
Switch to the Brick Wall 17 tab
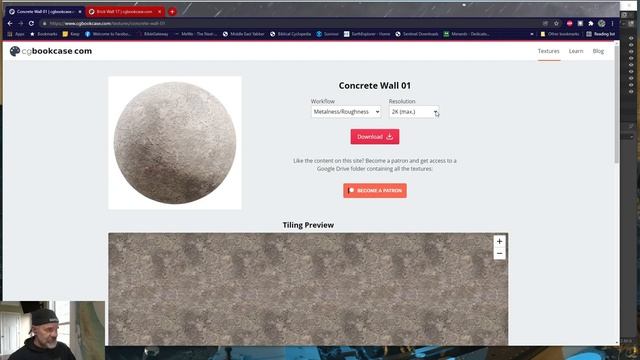coord(126,12)
